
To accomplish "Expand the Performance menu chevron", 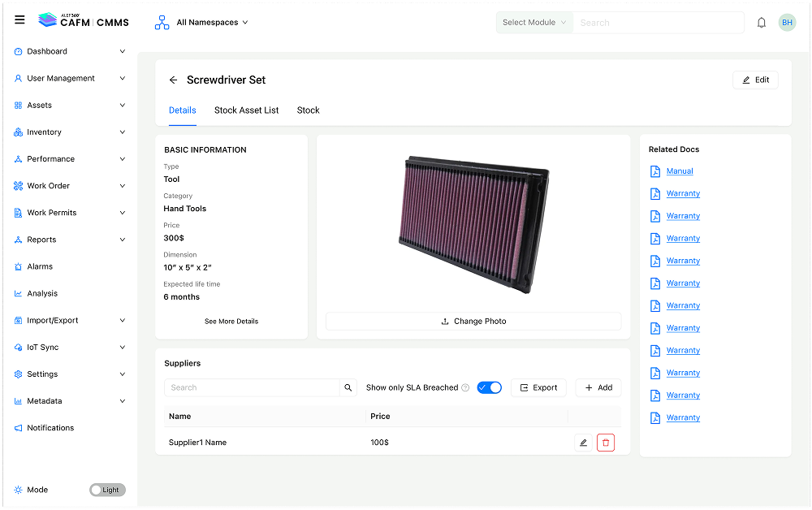I will click(x=123, y=159).
